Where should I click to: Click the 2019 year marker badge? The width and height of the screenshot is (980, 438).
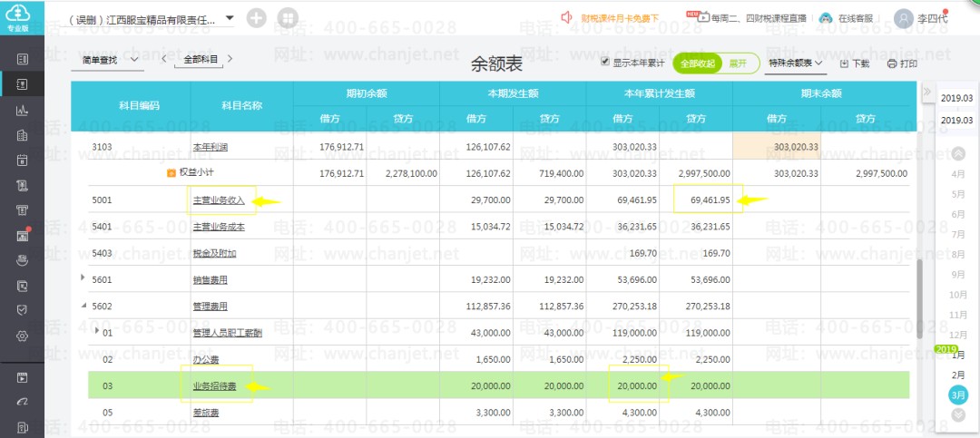(x=945, y=348)
